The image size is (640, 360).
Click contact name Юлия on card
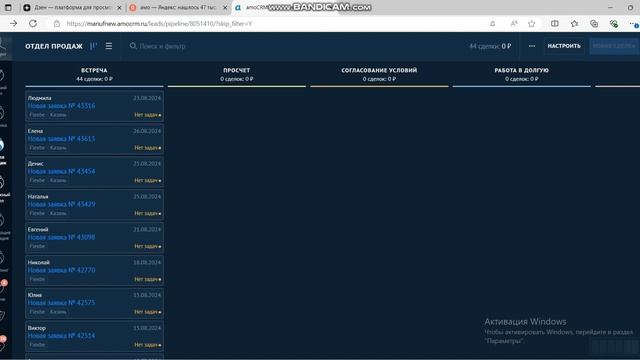[35, 295]
